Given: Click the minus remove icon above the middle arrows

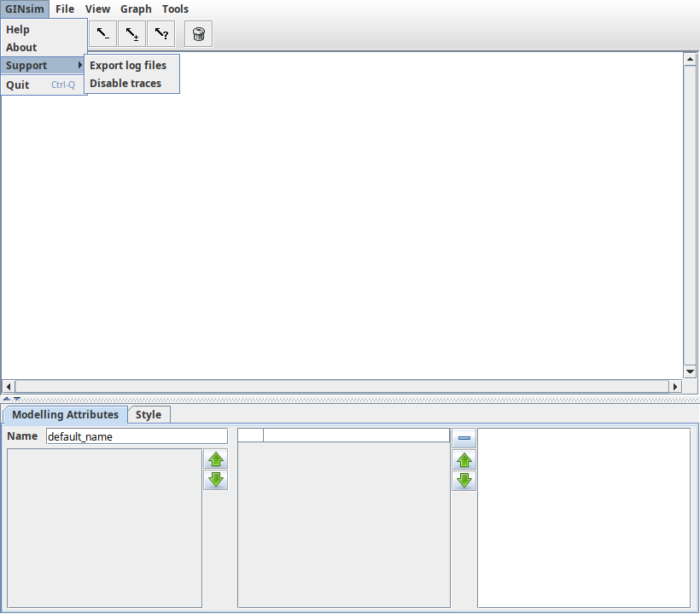Looking at the screenshot, I should point(464,437).
